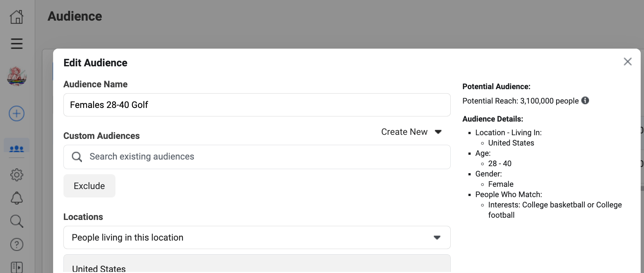This screenshot has height=273, width=644.
Task: Open the Home icon in sidebar
Action: pyautogui.click(x=17, y=17)
